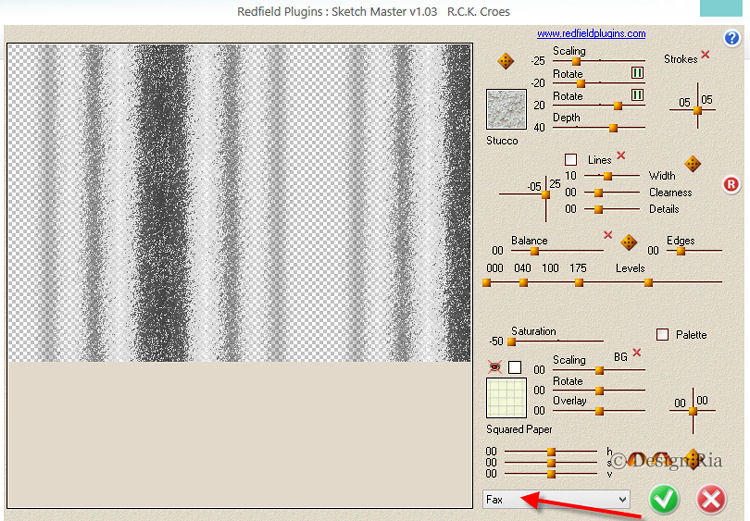Click the red X next to Strokes

[x=706, y=55]
